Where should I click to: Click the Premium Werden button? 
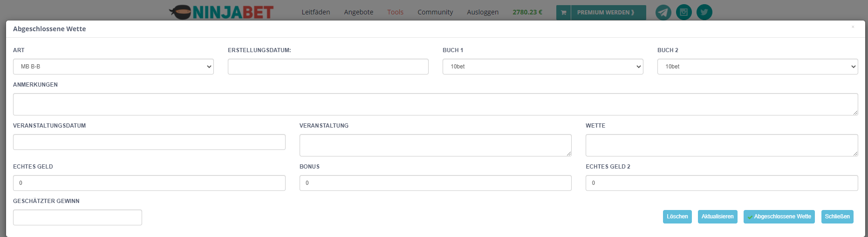click(606, 13)
